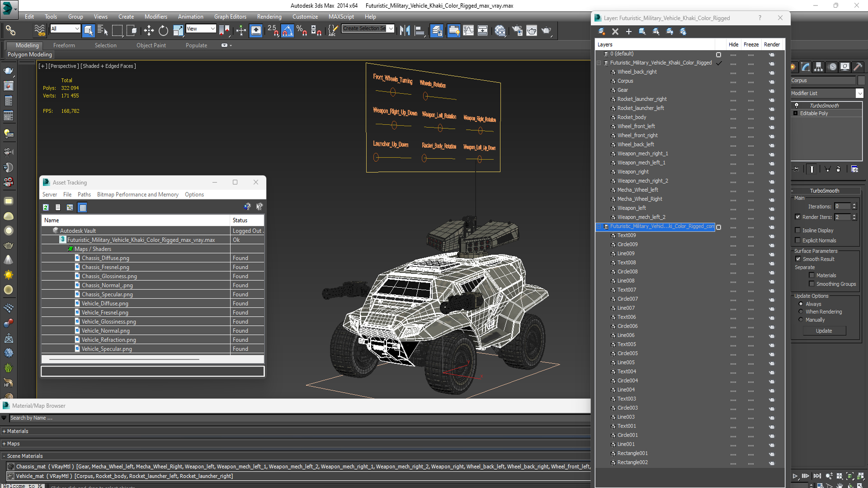
Task: Toggle Render Iters checkbox
Action: point(798,217)
